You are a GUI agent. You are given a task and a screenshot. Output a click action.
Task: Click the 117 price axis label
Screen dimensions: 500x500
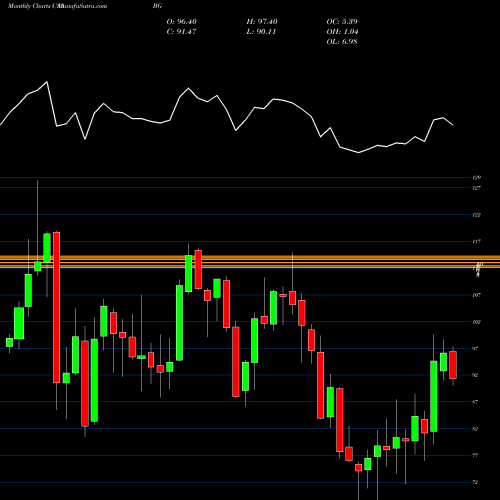point(477,241)
